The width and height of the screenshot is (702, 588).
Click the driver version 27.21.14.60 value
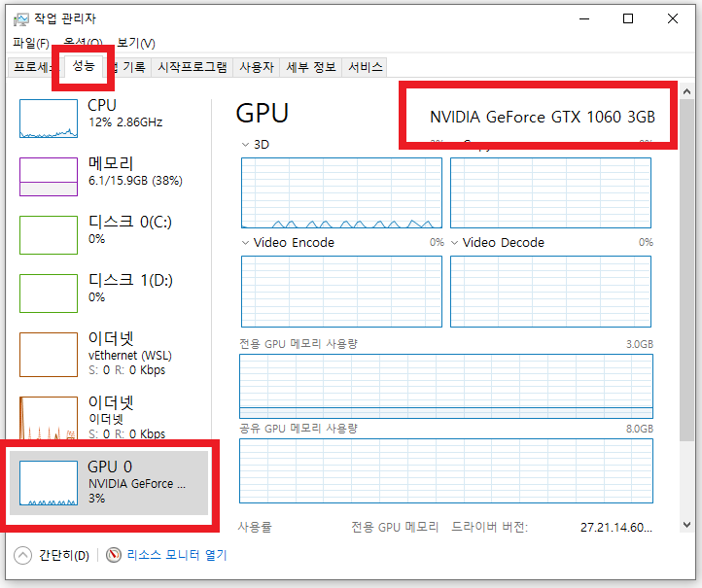point(616,528)
